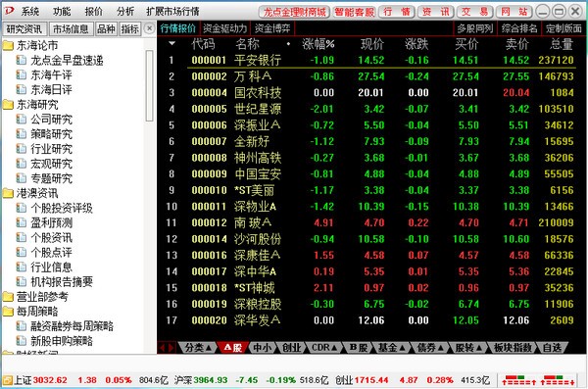
Task: Sort by the 涨幅% column header
Action: (318, 44)
